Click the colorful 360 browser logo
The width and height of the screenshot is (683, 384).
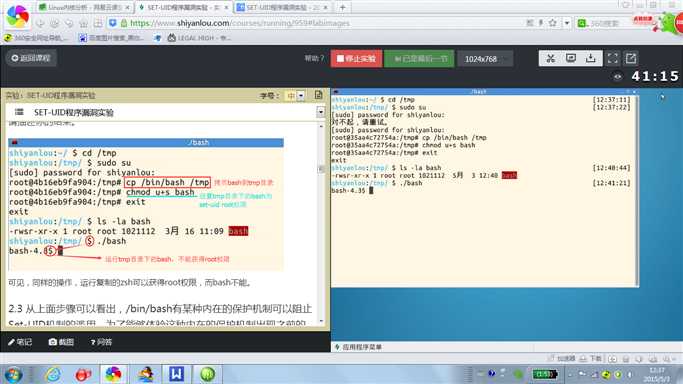click(17, 17)
